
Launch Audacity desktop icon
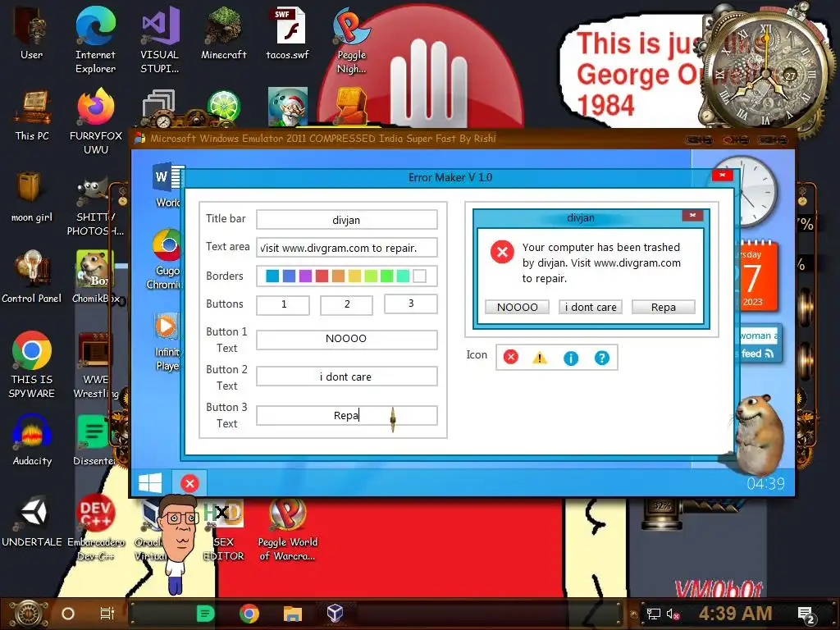32,440
